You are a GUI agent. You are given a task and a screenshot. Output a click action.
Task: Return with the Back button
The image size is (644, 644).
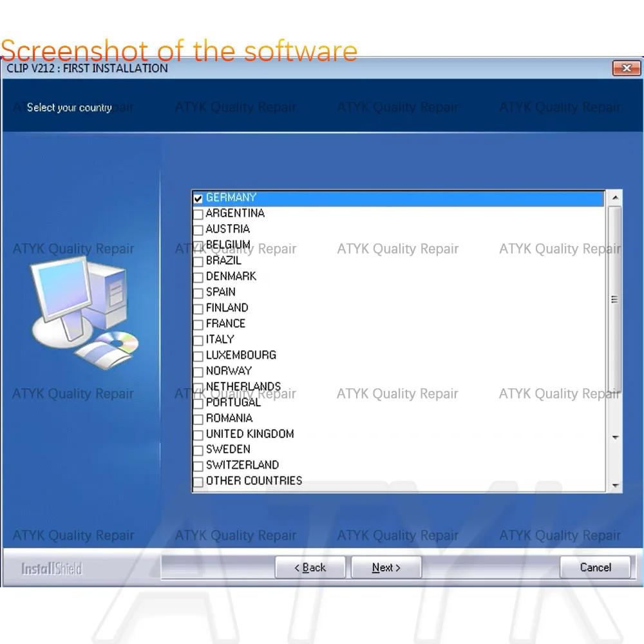(x=310, y=567)
